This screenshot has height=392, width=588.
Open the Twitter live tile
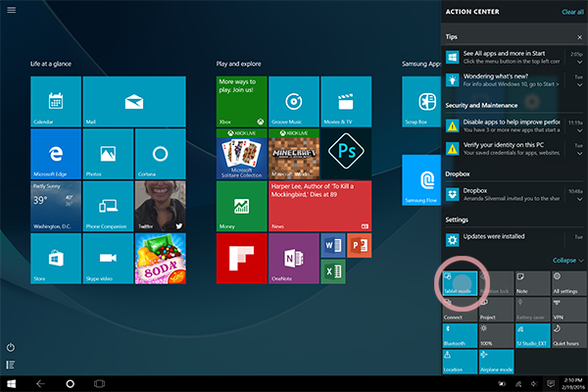(x=160, y=206)
